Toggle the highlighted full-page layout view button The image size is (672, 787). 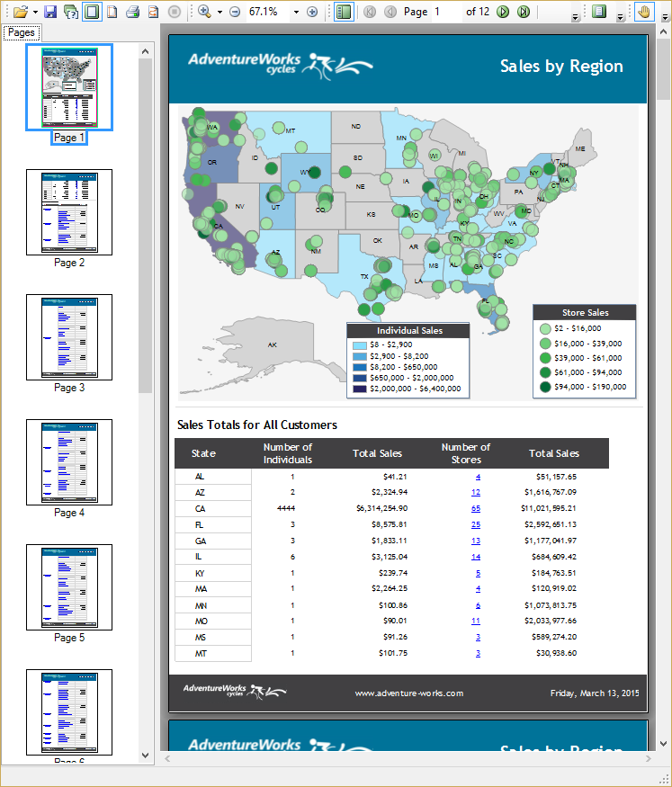pyautogui.click(x=92, y=12)
